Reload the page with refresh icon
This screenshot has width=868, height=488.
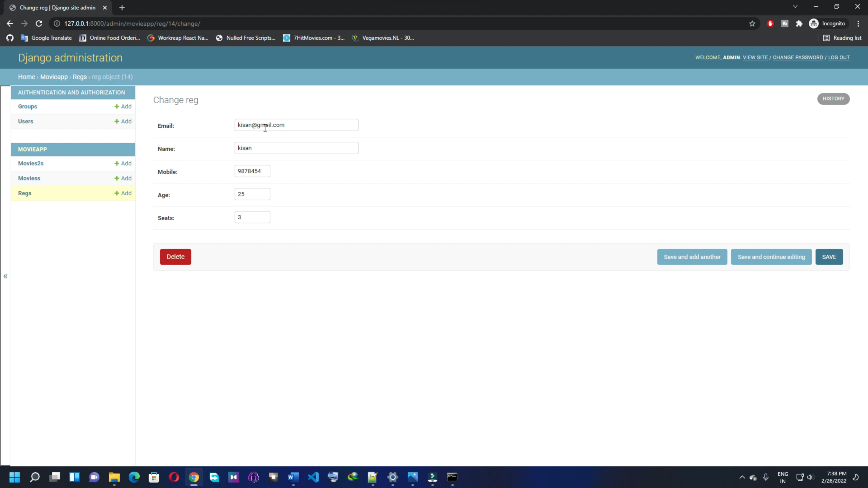click(39, 23)
